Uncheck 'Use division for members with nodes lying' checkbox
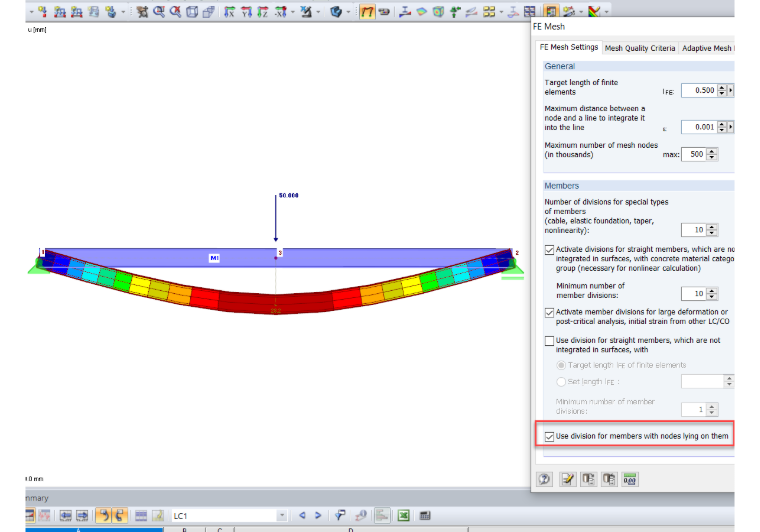Screen dimensions: 760x532 click(x=549, y=437)
